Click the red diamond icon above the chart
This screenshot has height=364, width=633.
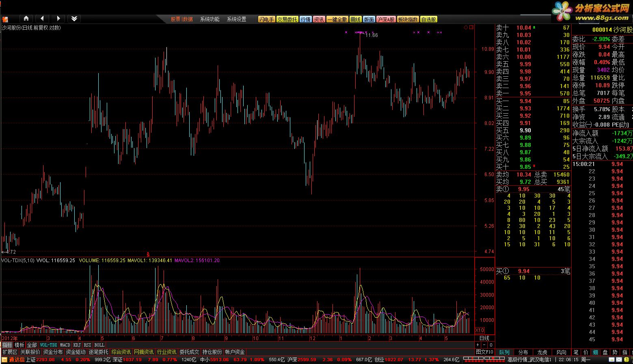click(466, 27)
